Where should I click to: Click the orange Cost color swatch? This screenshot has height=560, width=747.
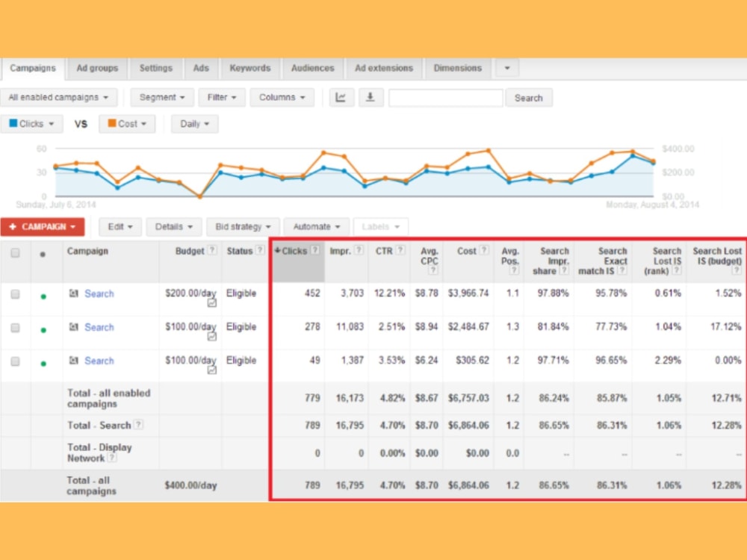click(112, 123)
